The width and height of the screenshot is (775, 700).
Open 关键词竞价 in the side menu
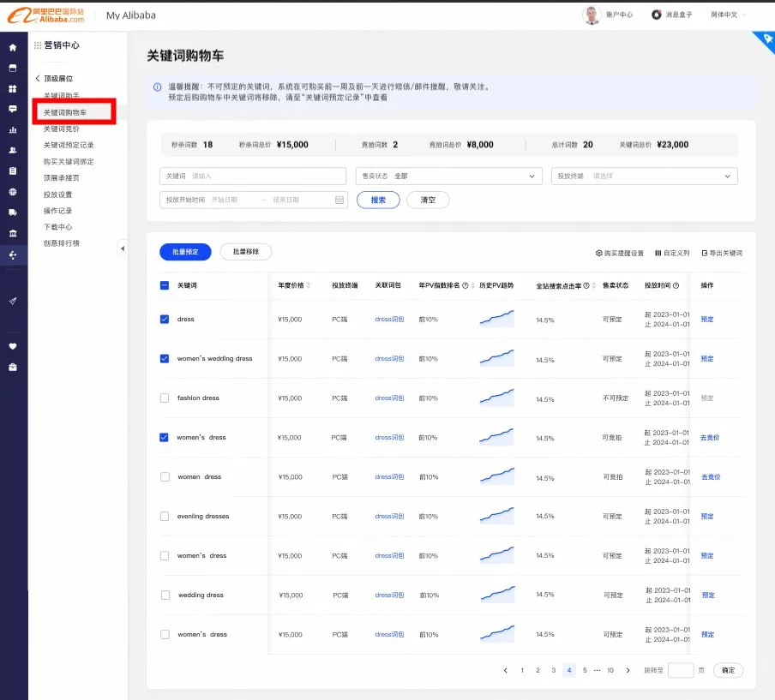(62, 129)
